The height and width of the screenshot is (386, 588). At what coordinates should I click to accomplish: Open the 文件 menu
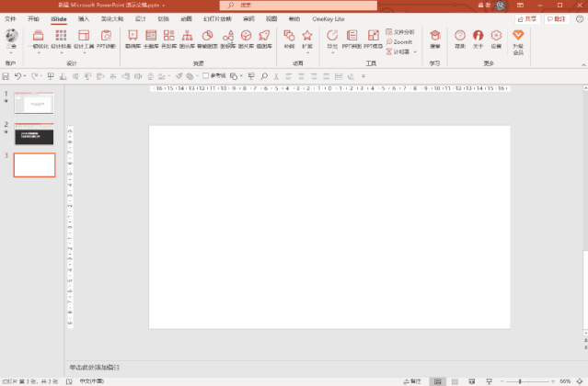pyautogui.click(x=10, y=18)
